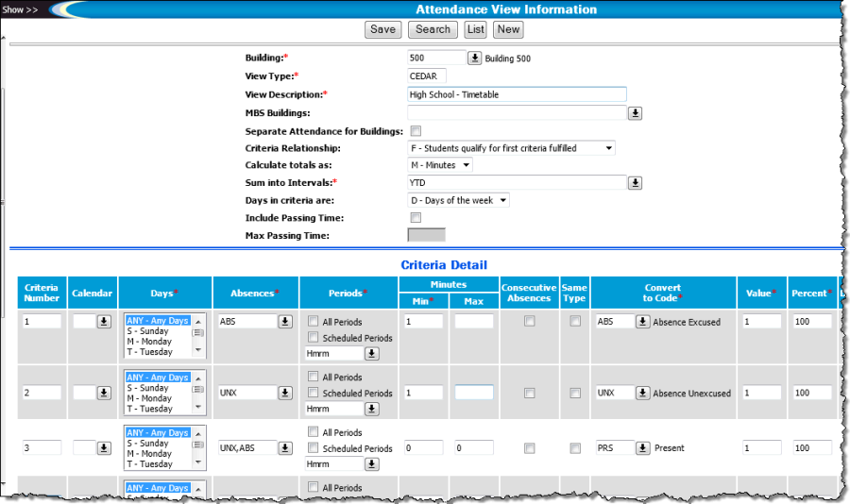850x504 pixels.
Task: Expand the Criteria Relationship dropdown
Action: point(511,148)
